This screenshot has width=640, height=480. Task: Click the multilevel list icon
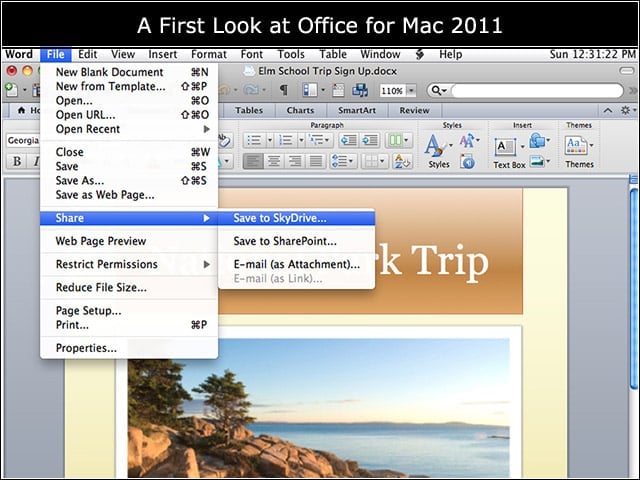click(317, 140)
